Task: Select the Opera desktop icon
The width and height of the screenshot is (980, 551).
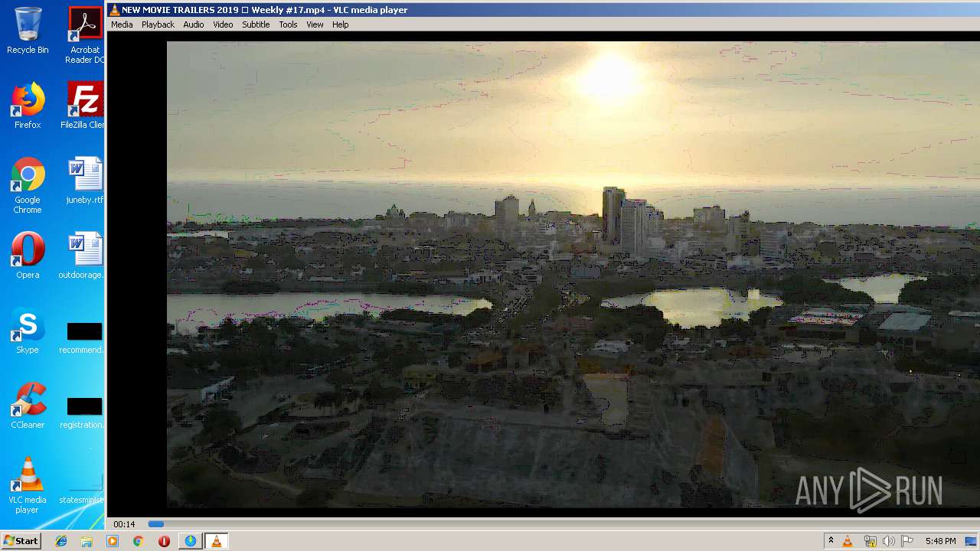Action: [x=28, y=256]
